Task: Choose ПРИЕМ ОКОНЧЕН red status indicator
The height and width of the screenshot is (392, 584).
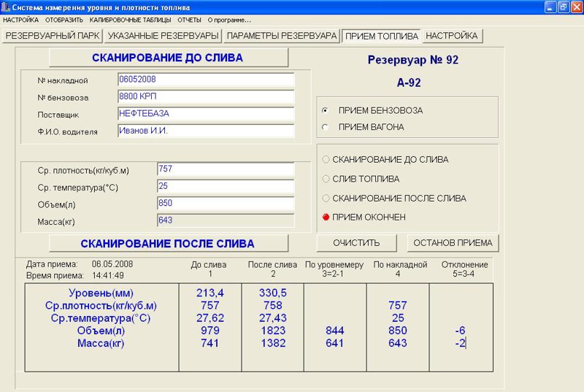Action: [326, 217]
